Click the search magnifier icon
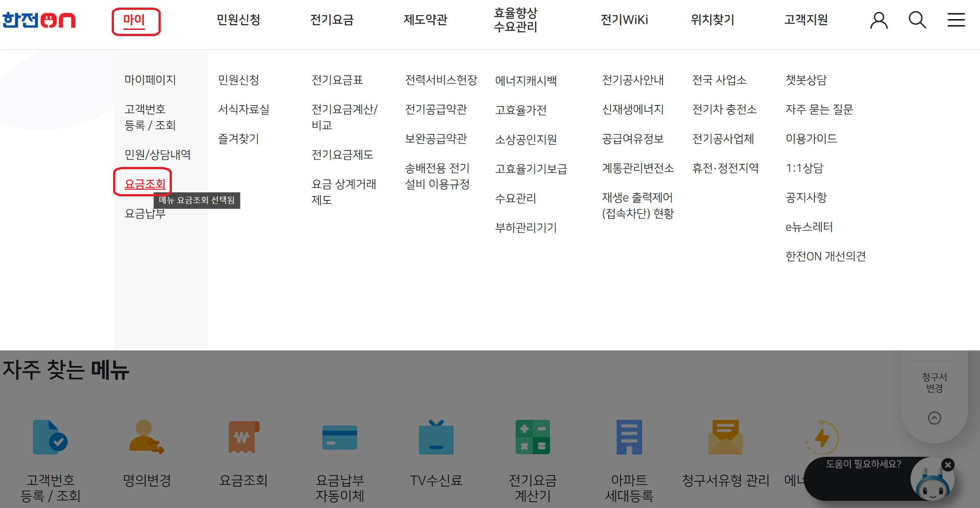Viewport: 980px width, 508px height. (917, 20)
